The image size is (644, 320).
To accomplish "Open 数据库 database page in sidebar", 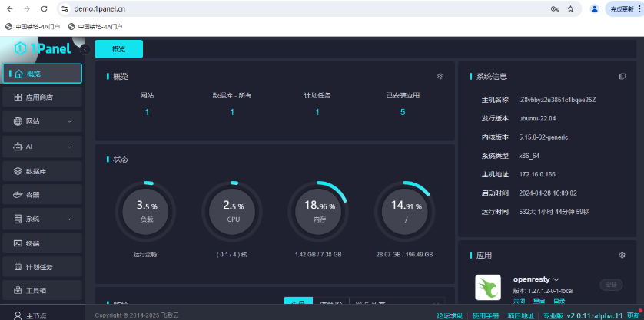I will 42,171.
